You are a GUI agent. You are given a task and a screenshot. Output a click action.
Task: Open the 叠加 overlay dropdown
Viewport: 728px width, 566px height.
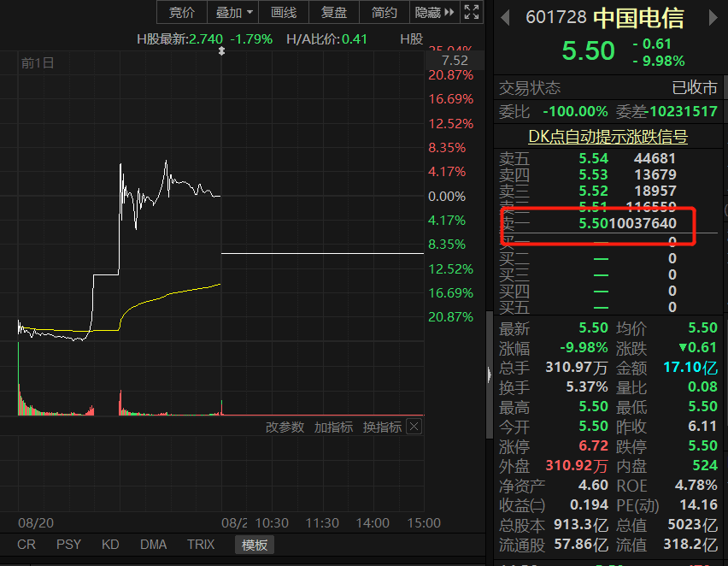tap(235, 12)
